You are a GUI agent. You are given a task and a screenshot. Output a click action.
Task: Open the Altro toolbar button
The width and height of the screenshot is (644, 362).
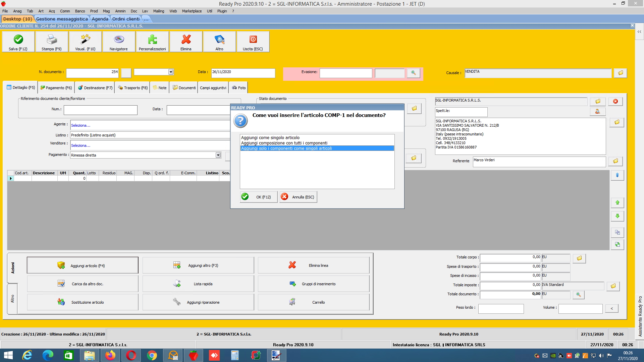coord(219,42)
